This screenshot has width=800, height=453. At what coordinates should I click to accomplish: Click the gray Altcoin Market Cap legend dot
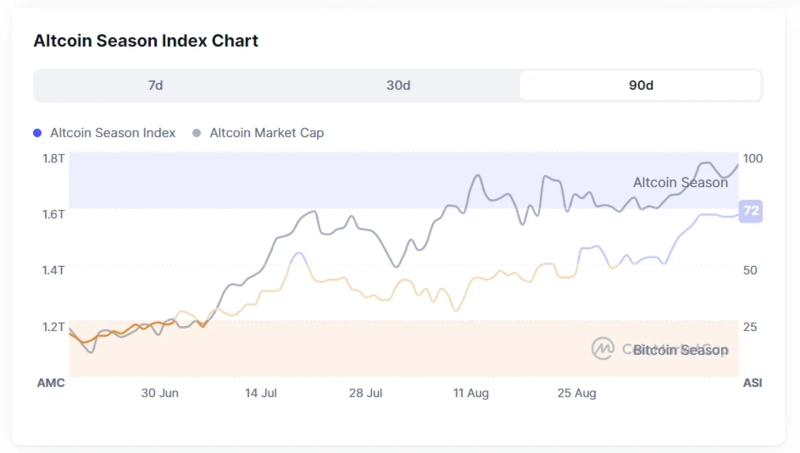pos(197,132)
